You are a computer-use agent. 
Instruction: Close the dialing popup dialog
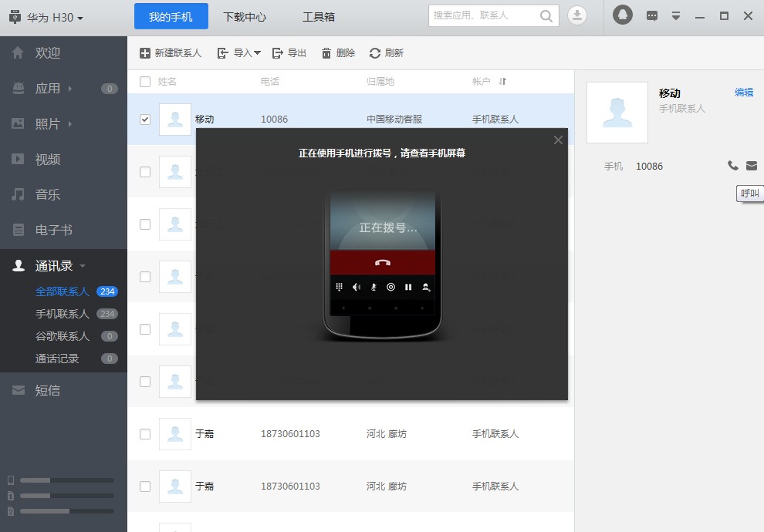(558, 140)
